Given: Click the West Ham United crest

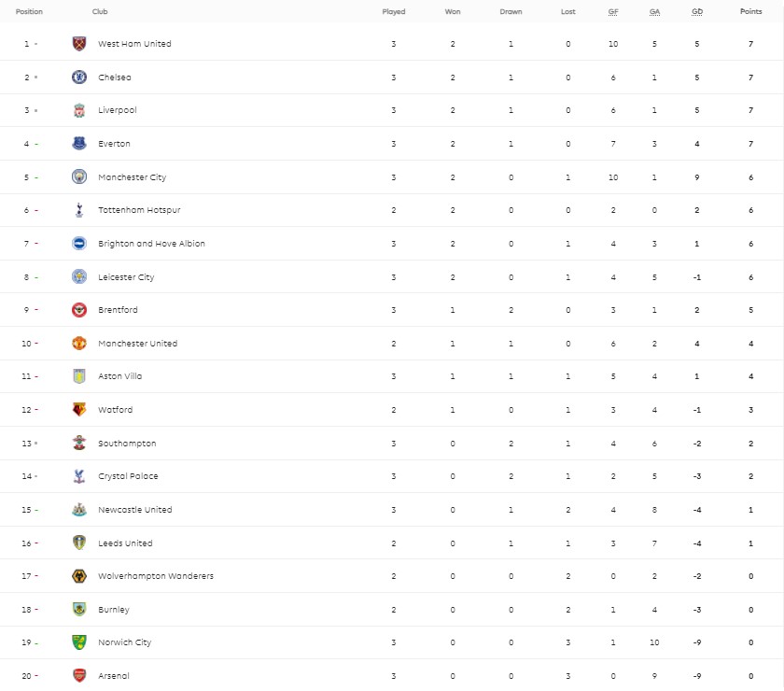Looking at the screenshot, I should click(x=79, y=44).
